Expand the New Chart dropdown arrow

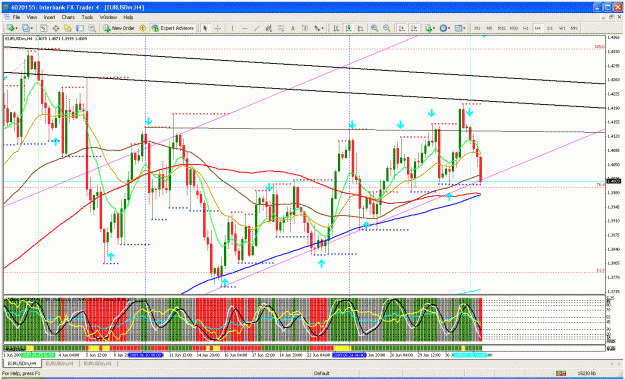point(16,28)
